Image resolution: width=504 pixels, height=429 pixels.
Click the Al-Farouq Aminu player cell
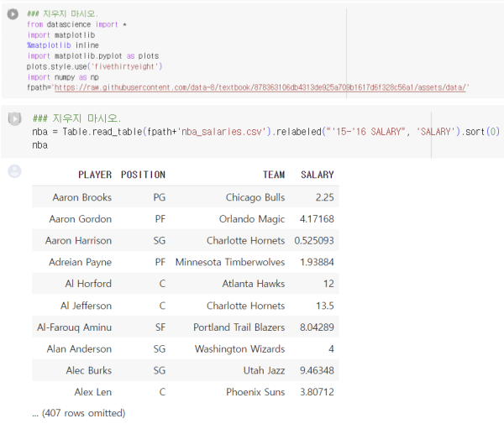point(74,327)
